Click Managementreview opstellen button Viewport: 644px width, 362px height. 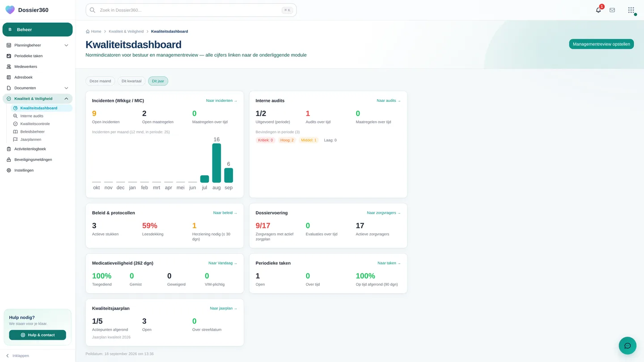pyautogui.click(x=601, y=44)
